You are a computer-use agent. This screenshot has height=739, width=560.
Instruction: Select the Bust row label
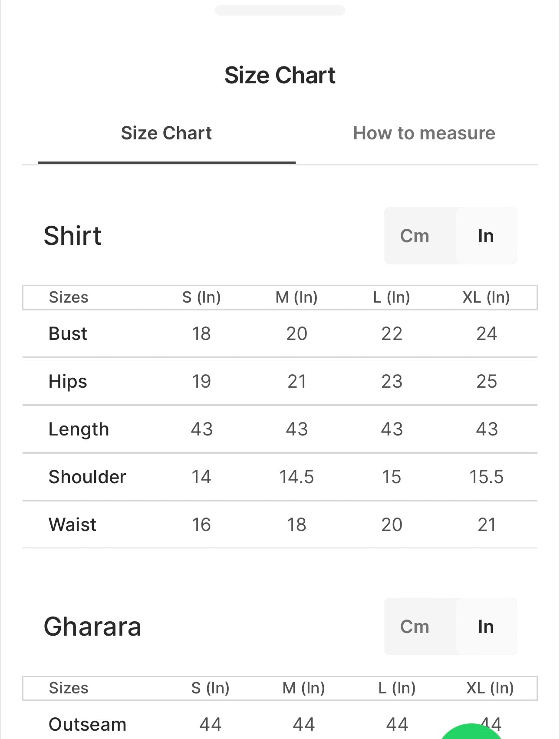click(x=68, y=333)
